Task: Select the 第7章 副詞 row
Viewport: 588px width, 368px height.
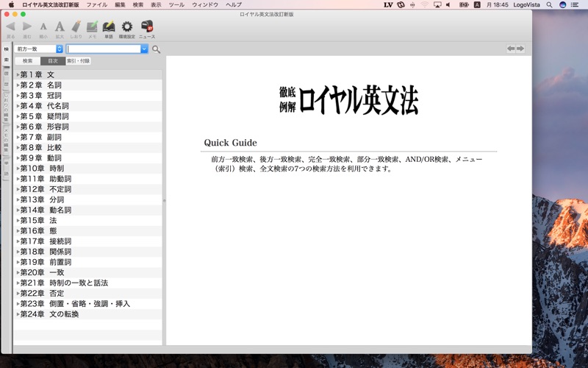Action: (x=87, y=137)
